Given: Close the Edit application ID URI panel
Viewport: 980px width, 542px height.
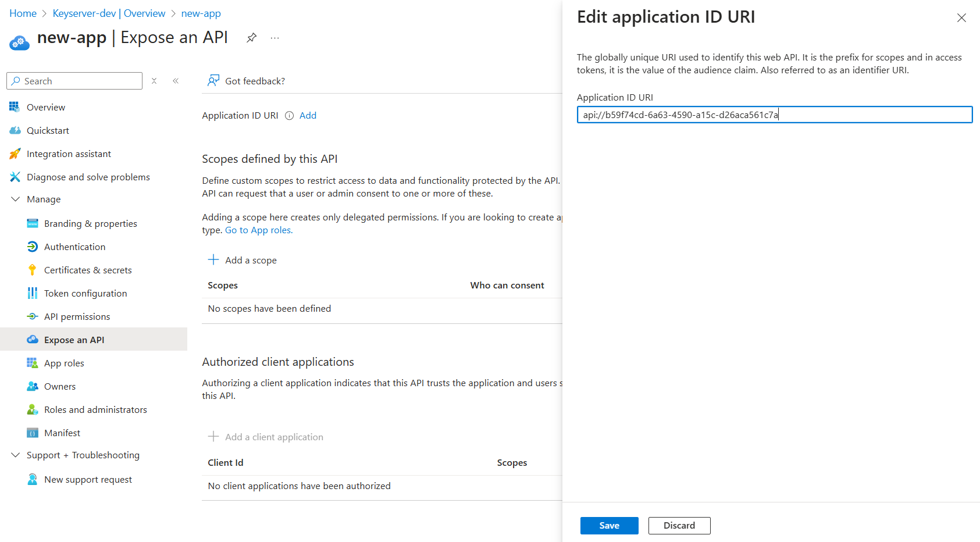Looking at the screenshot, I should click(961, 18).
